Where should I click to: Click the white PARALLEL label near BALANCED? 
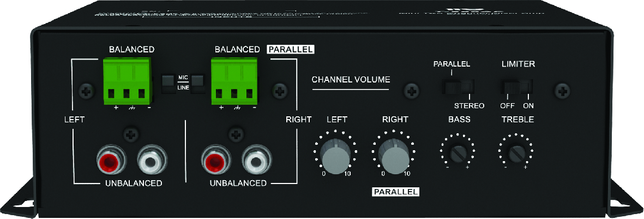(291, 49)
